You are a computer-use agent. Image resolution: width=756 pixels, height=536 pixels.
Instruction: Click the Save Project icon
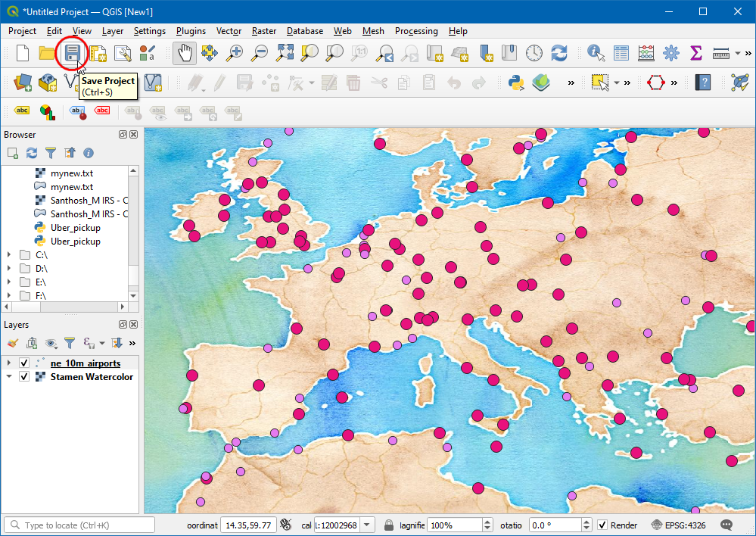[x=73, y=53]
